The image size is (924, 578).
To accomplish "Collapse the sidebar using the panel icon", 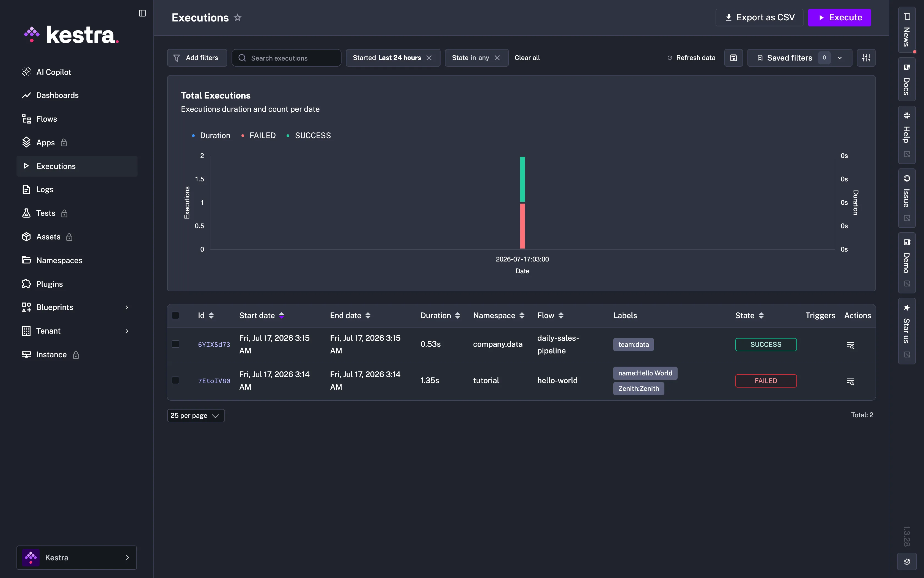I will 142,13.
